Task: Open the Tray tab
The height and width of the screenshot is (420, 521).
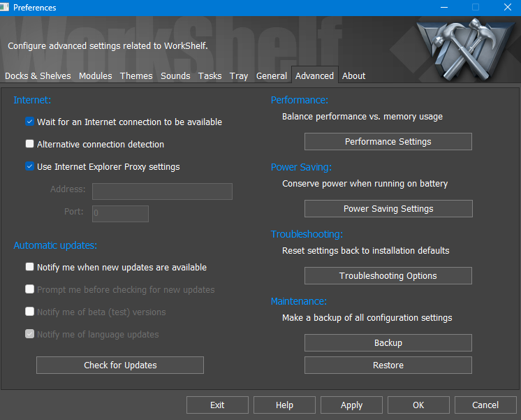Action: (239, 76)
